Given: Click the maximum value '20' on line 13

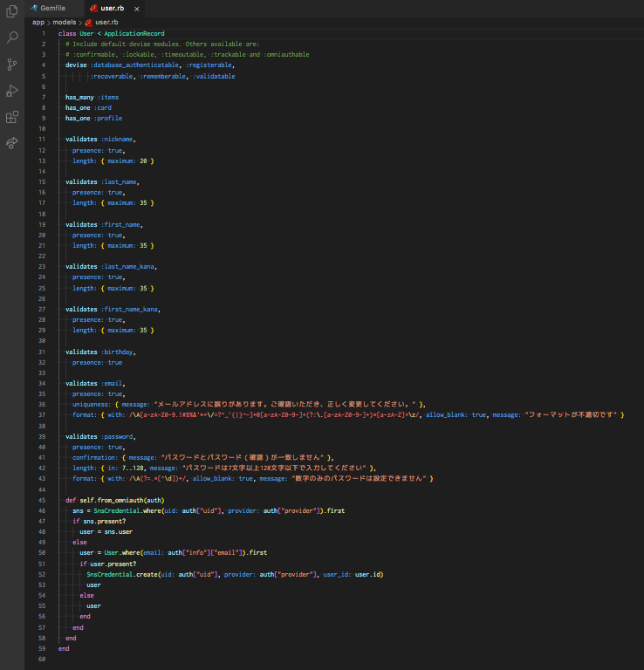Looking at the screenshot, I should point(143,161).
